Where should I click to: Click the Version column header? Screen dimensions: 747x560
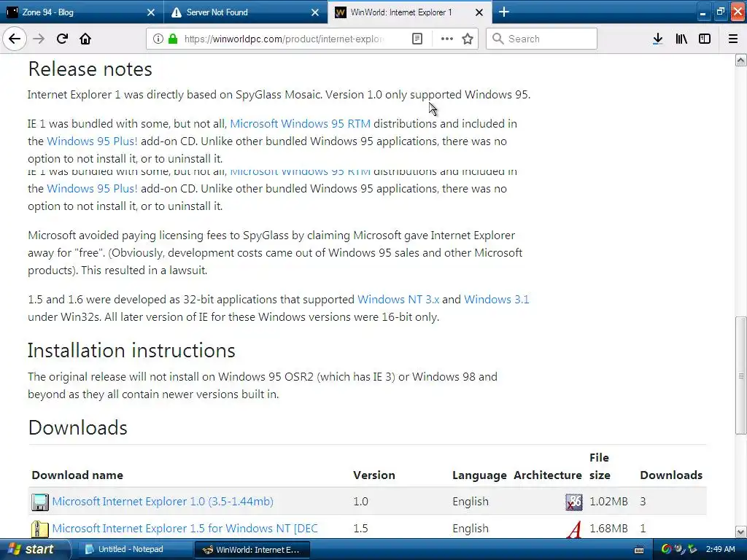pos(374,475)
